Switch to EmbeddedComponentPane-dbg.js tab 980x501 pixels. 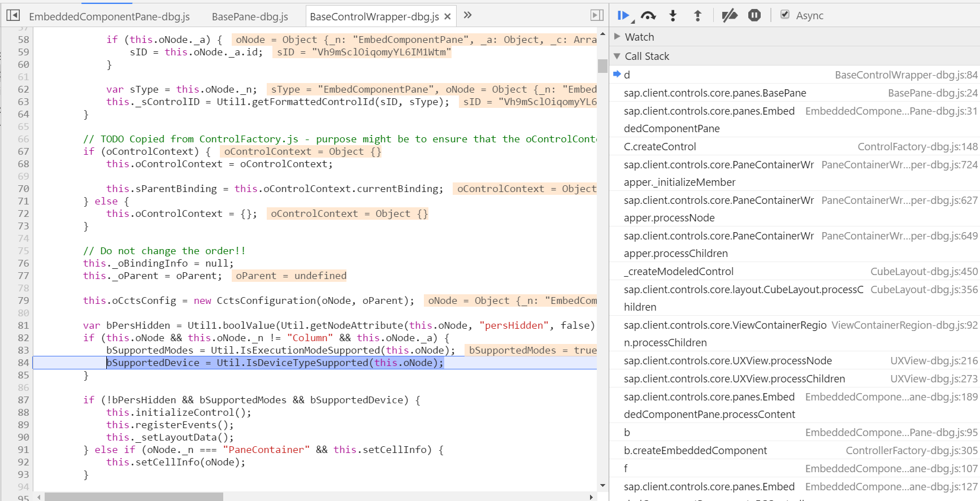tap(109, 16)
